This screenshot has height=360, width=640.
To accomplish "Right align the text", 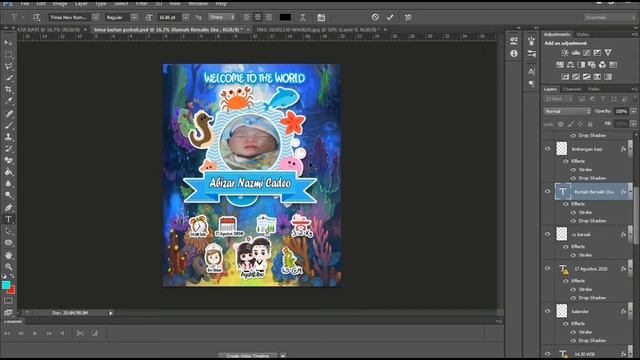I will point(268,17).
